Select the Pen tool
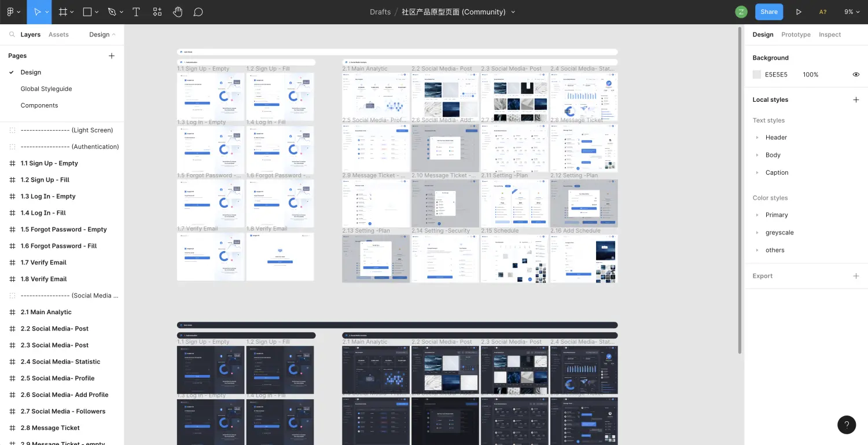The height and width of the screenshot is (445, 868). pos(112,12)
